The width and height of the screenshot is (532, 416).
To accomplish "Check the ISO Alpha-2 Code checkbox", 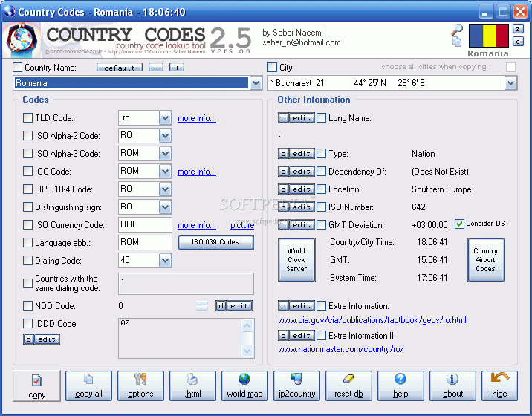I will pyautogui.click(x=27, y=136).
